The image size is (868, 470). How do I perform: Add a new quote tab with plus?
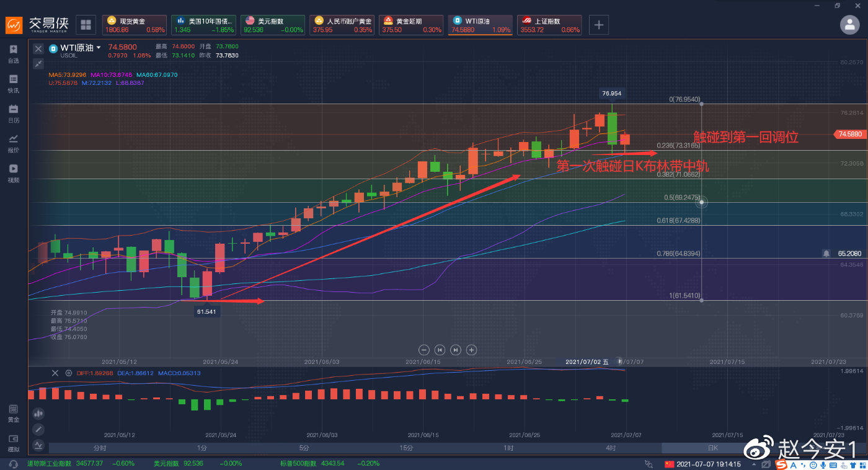click(598, 25)
